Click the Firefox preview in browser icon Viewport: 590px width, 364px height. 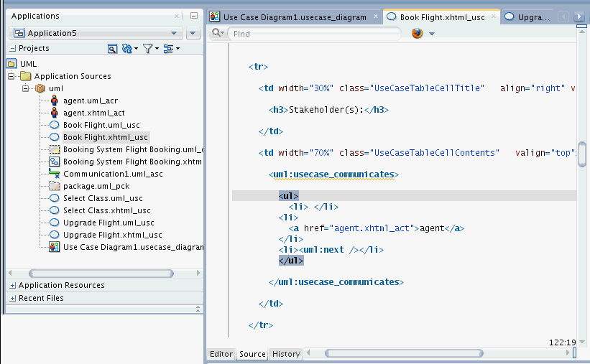[x=418, y=34]
